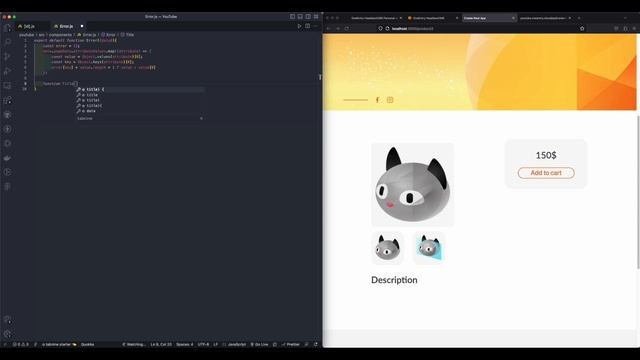The height and width of the screenshot is (360, 640).
Task: Open the Run and Debug view
Action: click(7, 71)
